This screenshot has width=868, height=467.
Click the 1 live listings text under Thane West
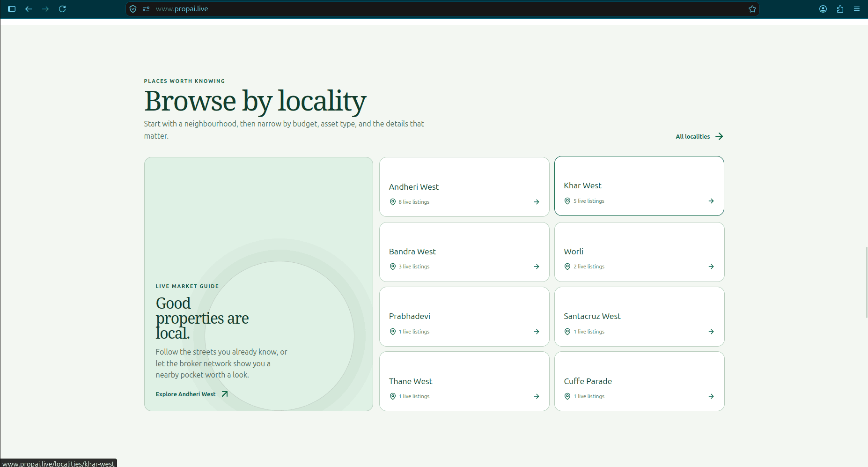coord(414,396)
